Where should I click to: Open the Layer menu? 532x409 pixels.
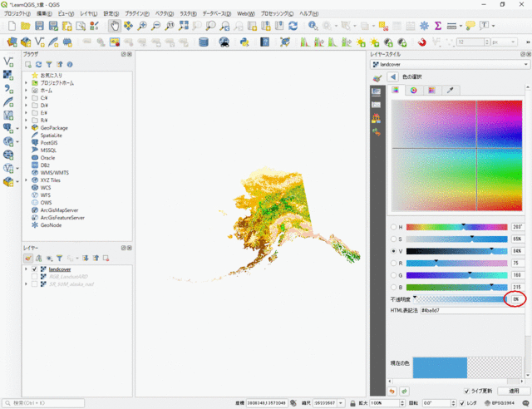[x=89, y=13]
